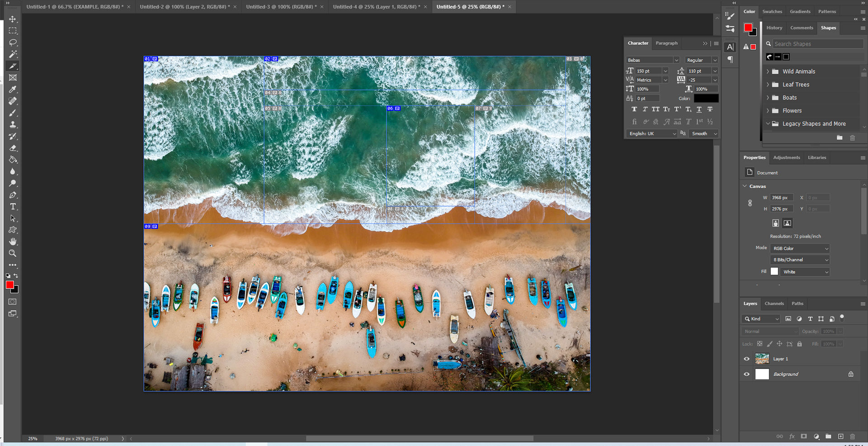
Task: Toggle Background layer visibility
Action: 746,374
